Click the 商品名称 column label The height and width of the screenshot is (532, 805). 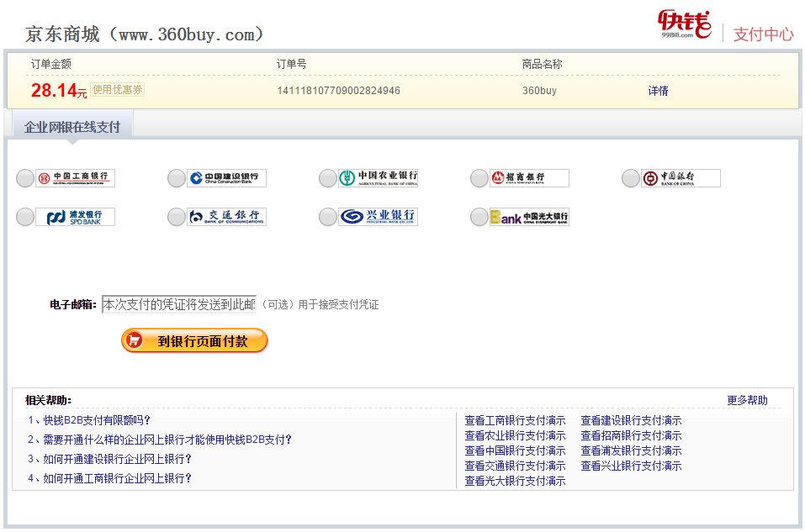click(543, 64)
